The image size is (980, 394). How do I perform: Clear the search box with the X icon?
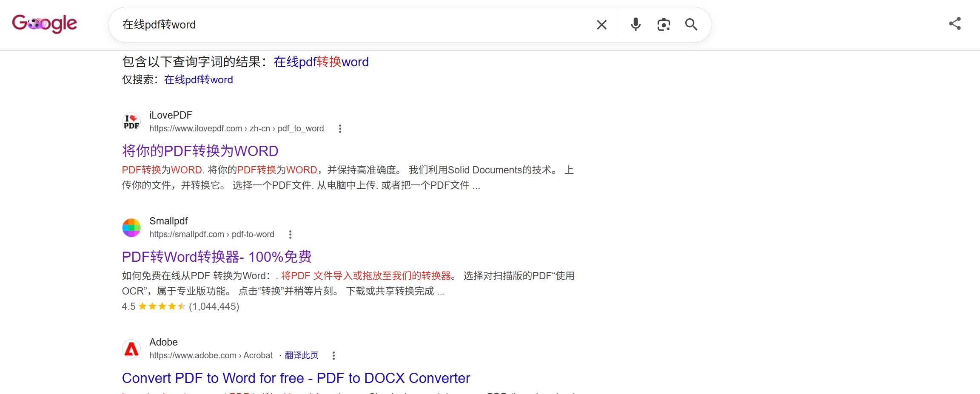tap(601, 25)
